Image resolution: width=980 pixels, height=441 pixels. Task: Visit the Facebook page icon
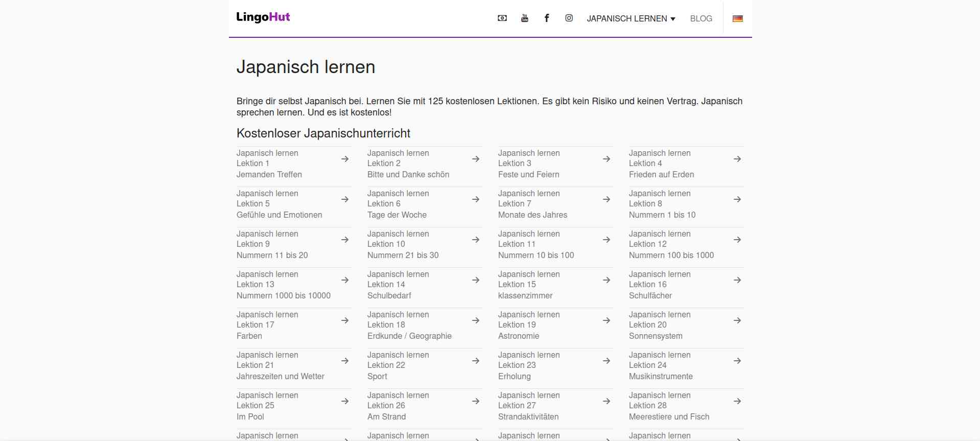click(546, 18)
